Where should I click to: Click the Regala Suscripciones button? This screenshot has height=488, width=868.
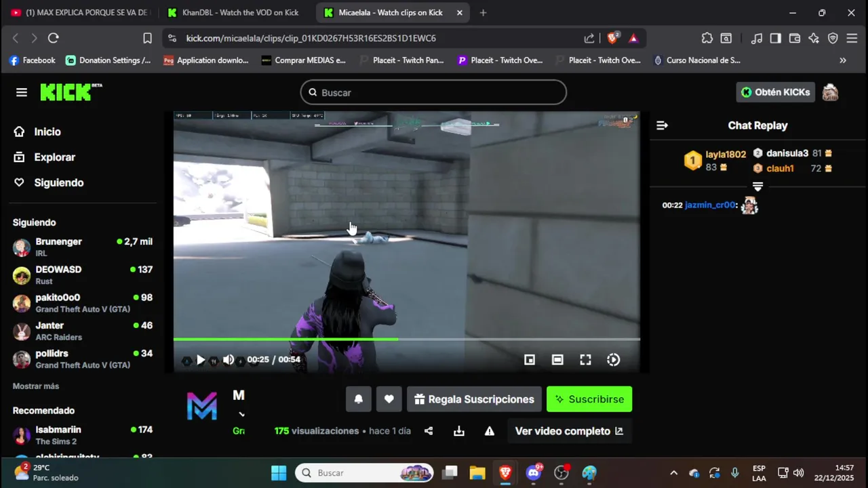pyautogui.click(x=474, y=399)
